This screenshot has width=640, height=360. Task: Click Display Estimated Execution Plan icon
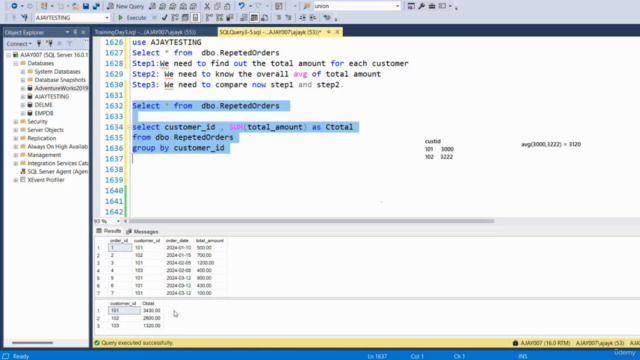(175, 18)
